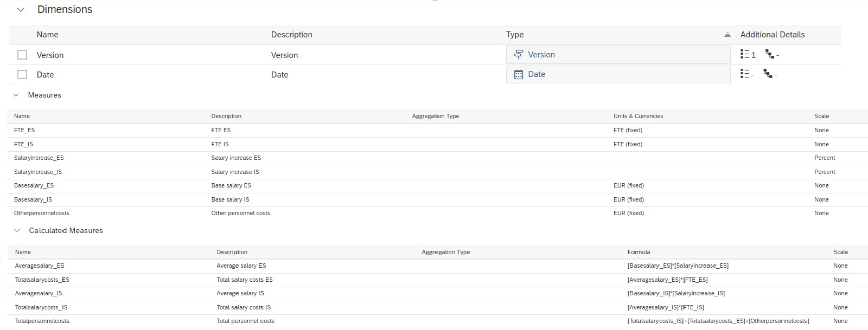
Task: Click FTE (fixed) unit for FTE_ES
Action: point(628,130)
